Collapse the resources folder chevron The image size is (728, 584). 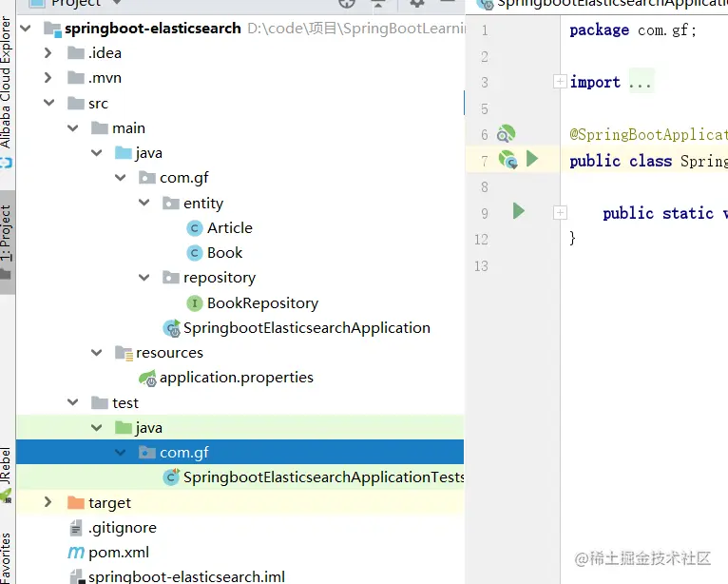point(97,353)
